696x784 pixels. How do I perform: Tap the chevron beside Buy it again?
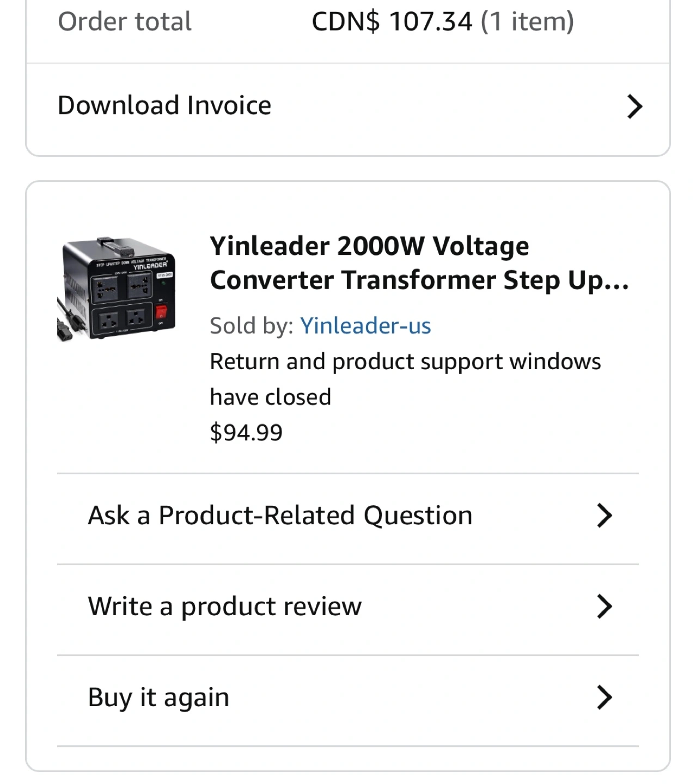point(604,697)
